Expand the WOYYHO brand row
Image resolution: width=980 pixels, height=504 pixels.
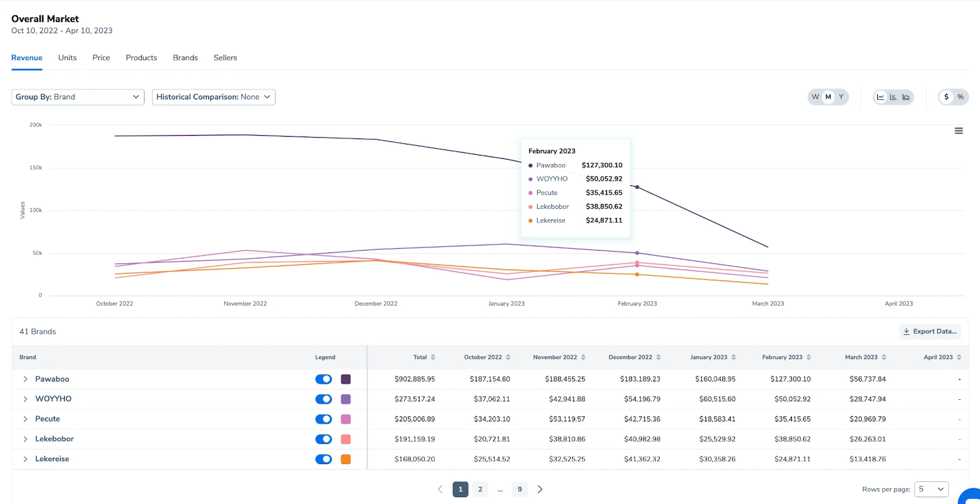tap(25, 399)
